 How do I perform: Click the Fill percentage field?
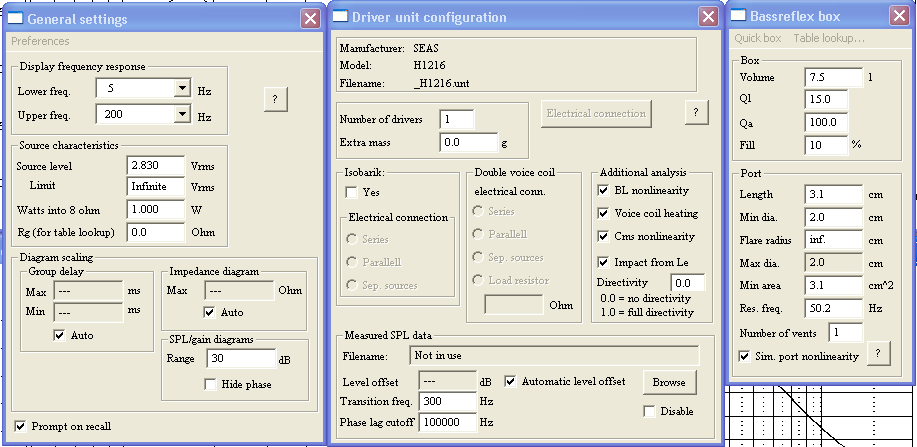[826, 145]
